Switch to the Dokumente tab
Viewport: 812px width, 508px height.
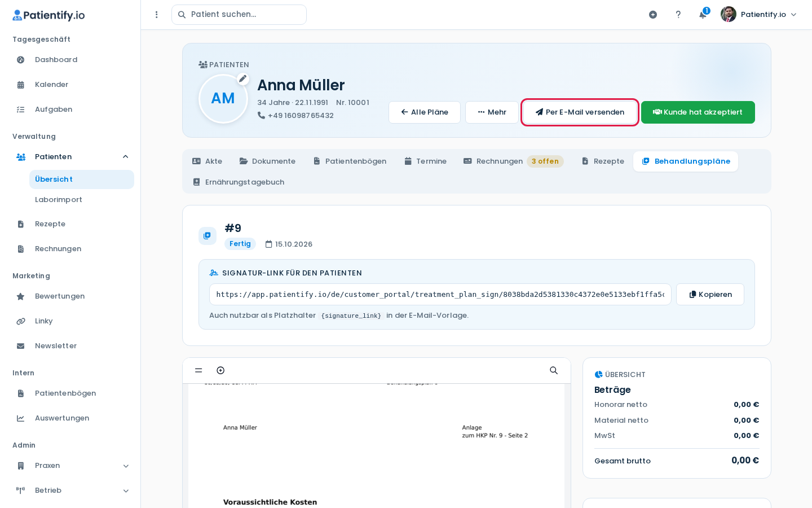(267, 161)
